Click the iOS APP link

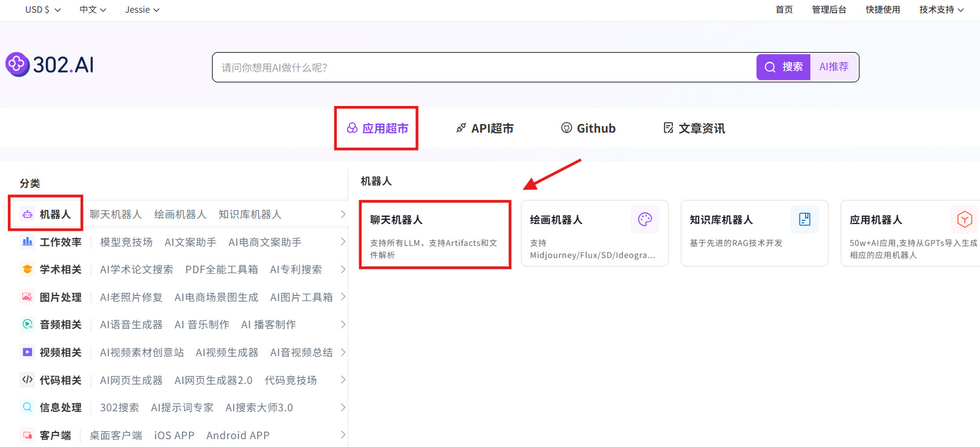pos(174,435)
